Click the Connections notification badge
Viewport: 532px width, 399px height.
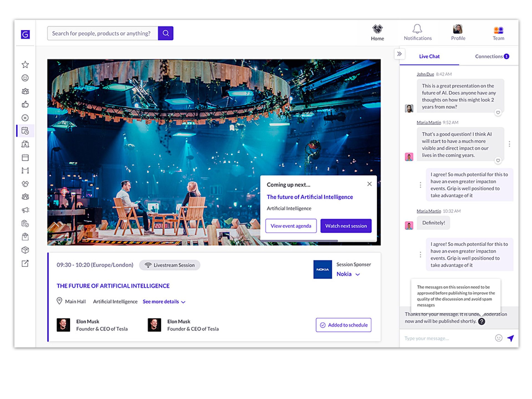pyautogui.click(x=507, y=56)
